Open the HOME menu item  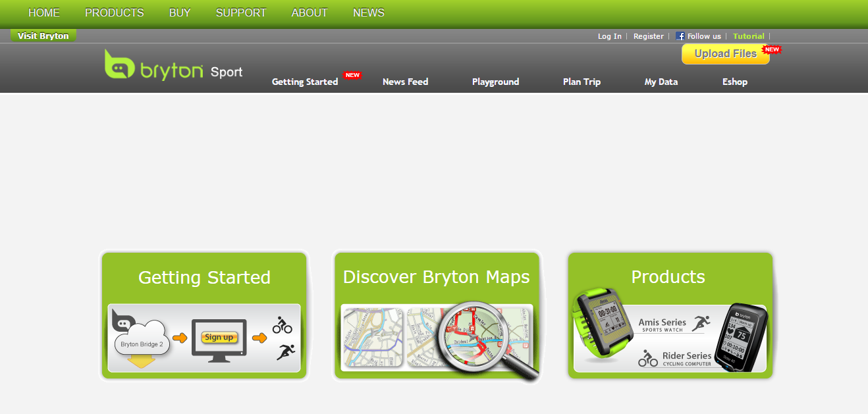coord(44,13)
